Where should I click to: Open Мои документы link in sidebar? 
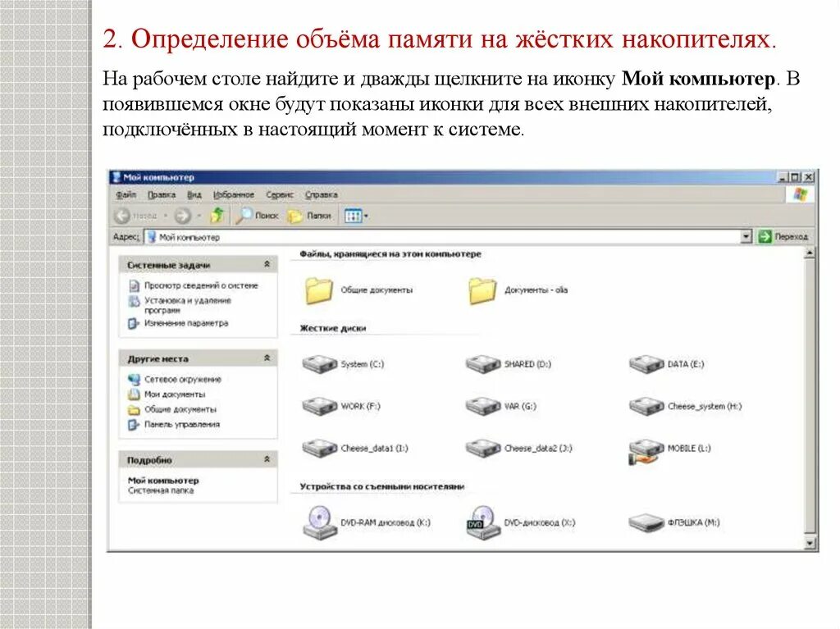175,394
